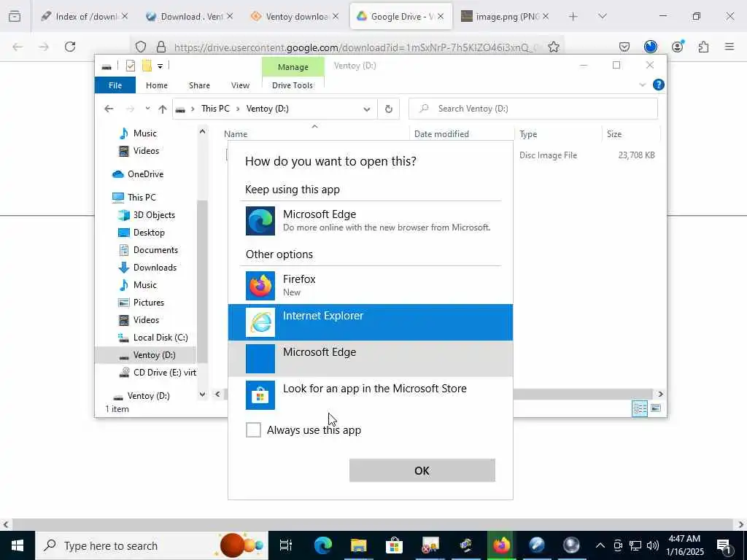
Task: Open the address bar history dropdown
Action: 367,109
